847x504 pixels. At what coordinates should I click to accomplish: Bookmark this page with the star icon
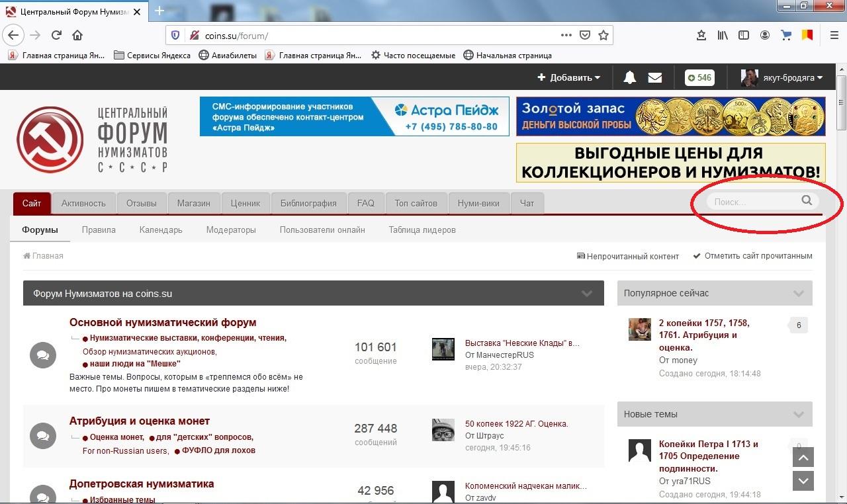tap(603, 35)
